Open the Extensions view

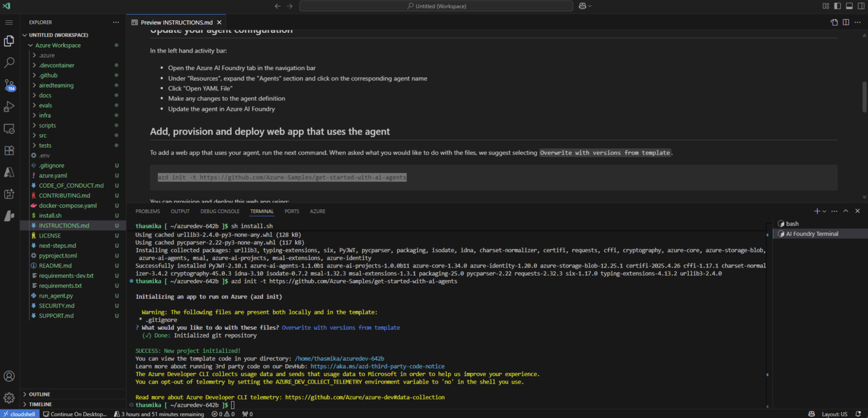click(x=9, y=150)
